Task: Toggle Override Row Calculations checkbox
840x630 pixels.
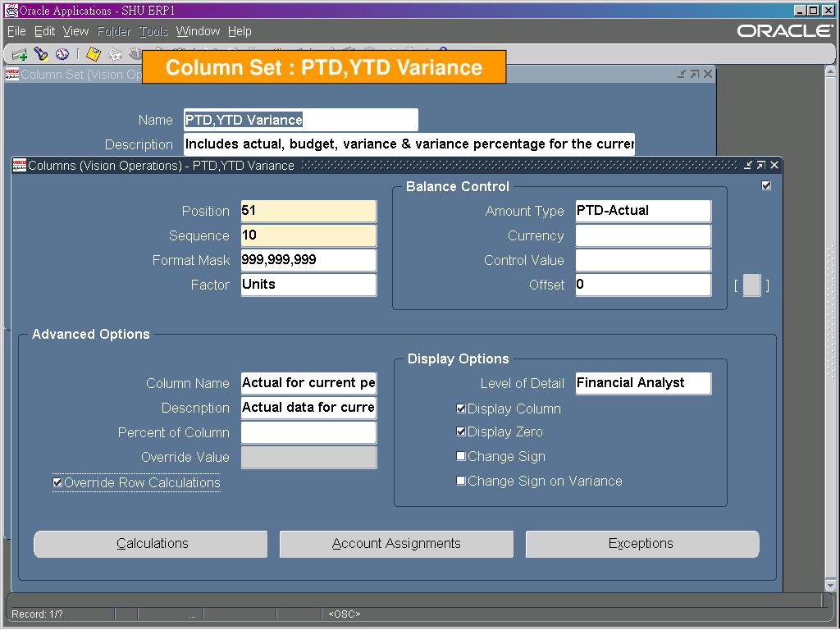Action: [57, 482]
